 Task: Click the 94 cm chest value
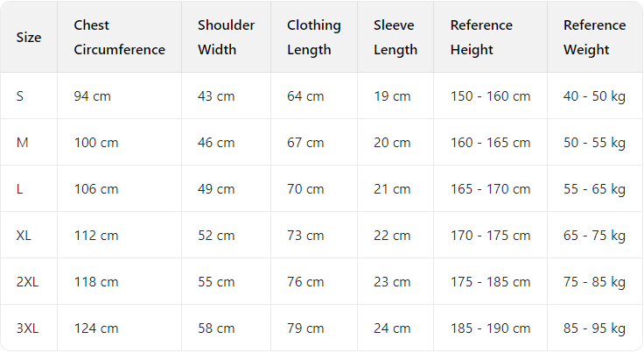93,96
